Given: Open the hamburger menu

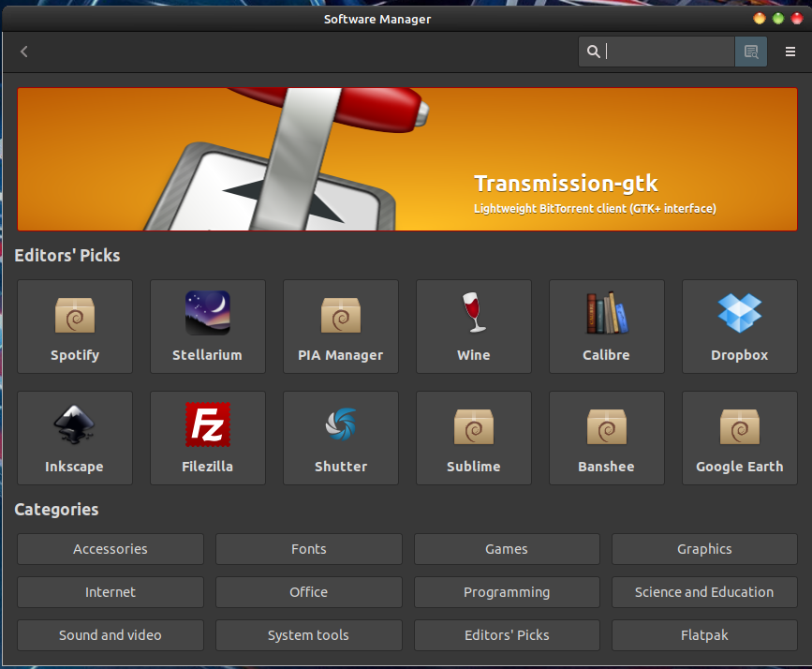Looking at the screenshot, I should pos(790,52).
